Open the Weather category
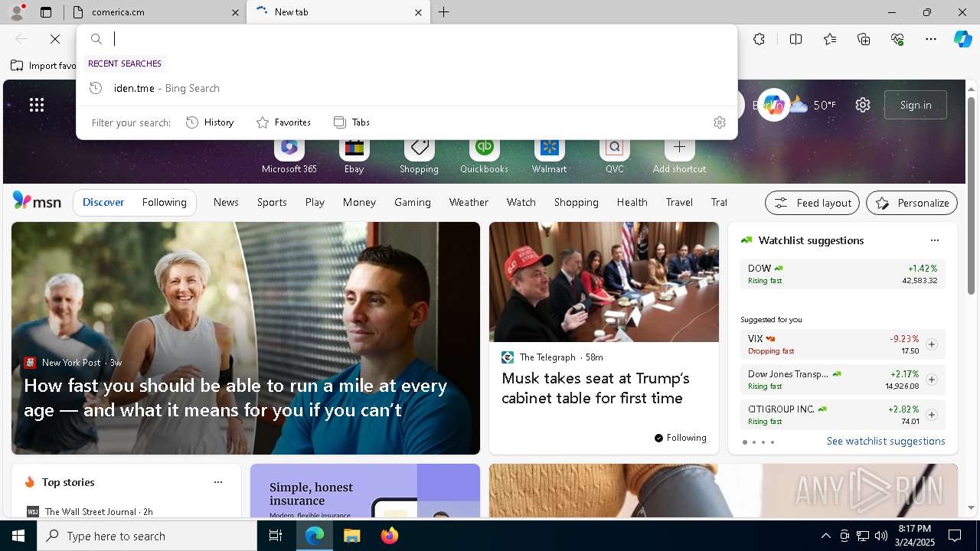The image size is (980, 551). coord(469,202)
